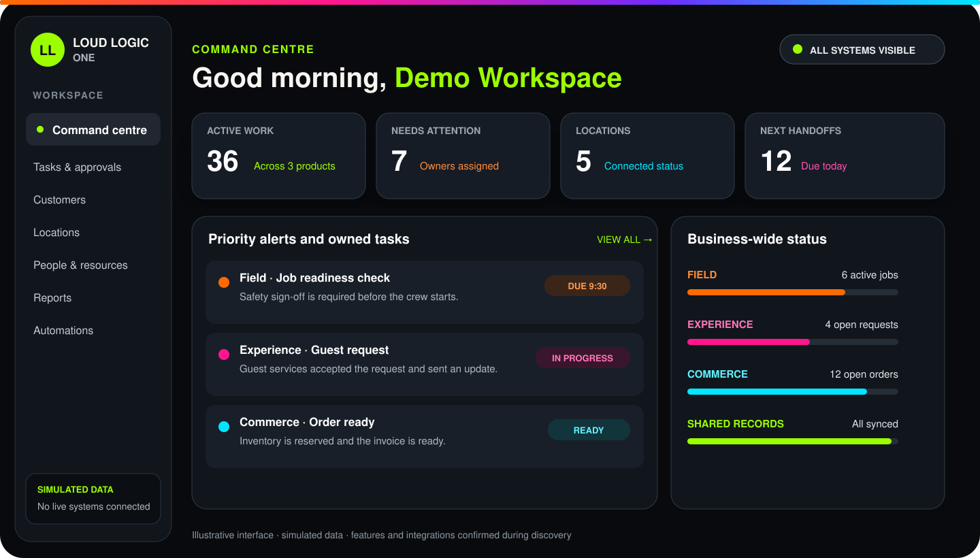Open the Active Work card

(278, 156)
